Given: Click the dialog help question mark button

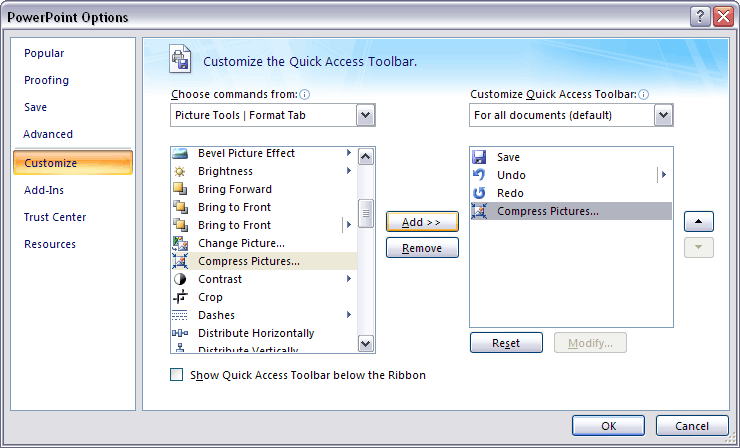Looking at the screenshot, I should click(x=700, y=17).
